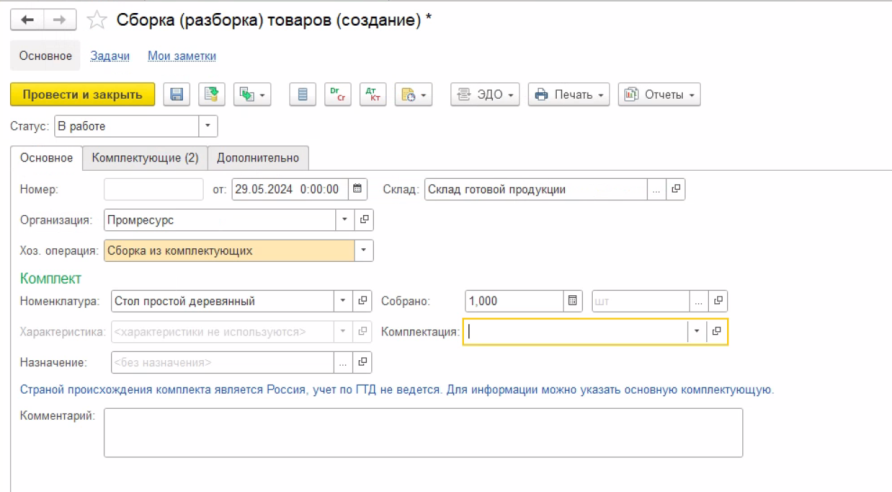Open calendar picker next to date field

(x=358, y=189)
